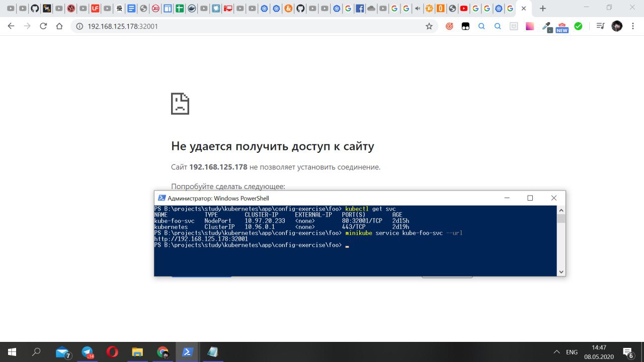Expand the system tray hidden icons chevron
Image resolution: width=644 pixels, height=362 pixels.
pyautogui.click(x=556, y=352)
